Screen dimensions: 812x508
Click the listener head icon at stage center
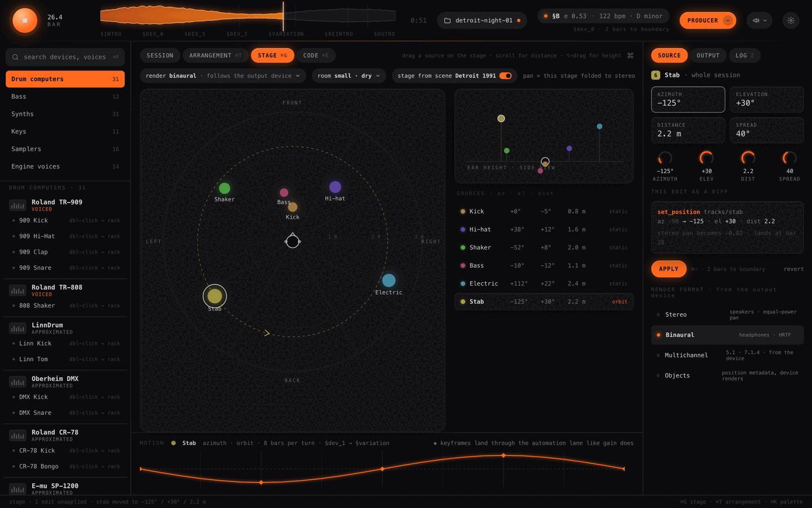click(x=293, y=241)
